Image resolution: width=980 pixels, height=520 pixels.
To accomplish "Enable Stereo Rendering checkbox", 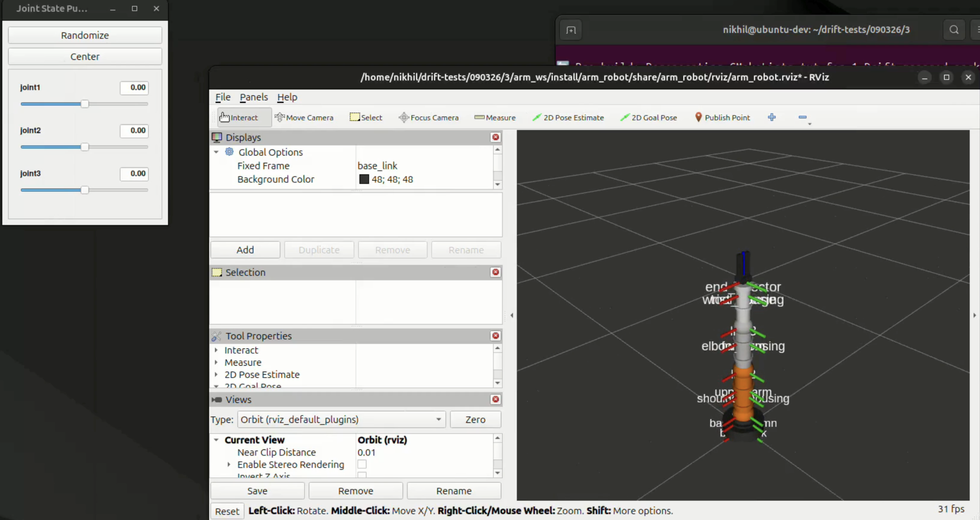I will (362, 464).
